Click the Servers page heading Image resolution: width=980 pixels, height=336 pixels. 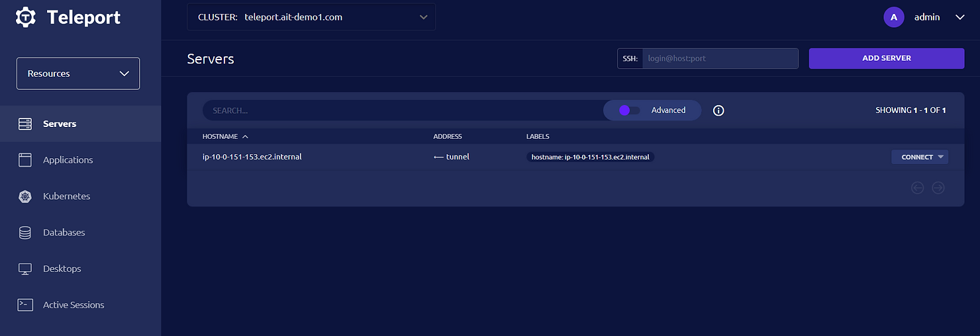point(211,59)
